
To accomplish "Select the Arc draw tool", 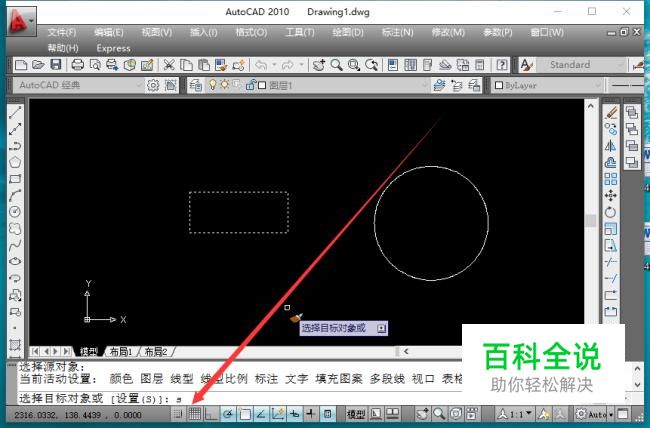I will click(x=15, y=195).
